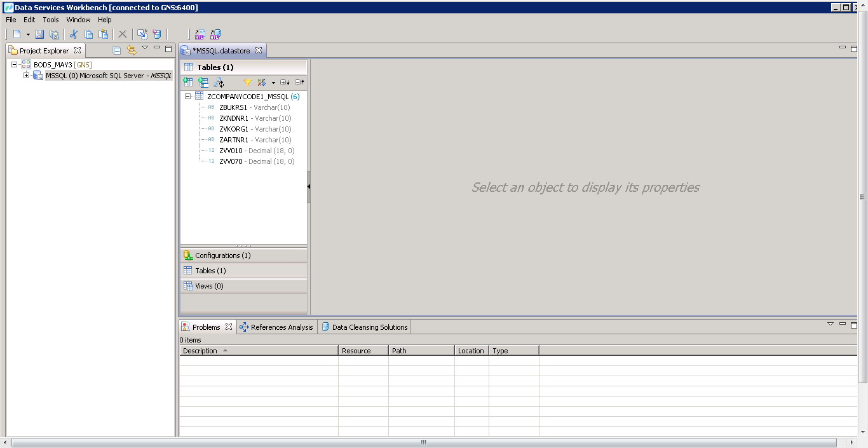This screenshot has height=448, width=868.
Task: Click the Delete icon on the main toolbar
Action: click(122, 34)
